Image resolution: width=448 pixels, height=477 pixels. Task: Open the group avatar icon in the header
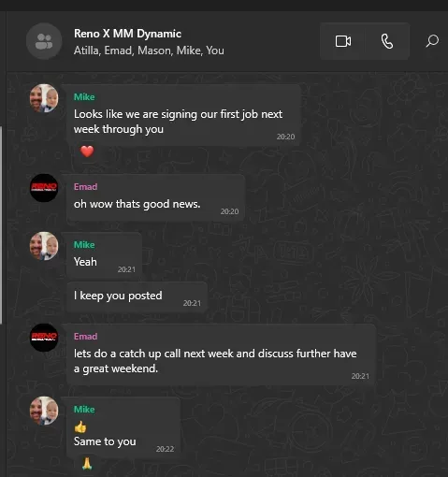[44, 41]
